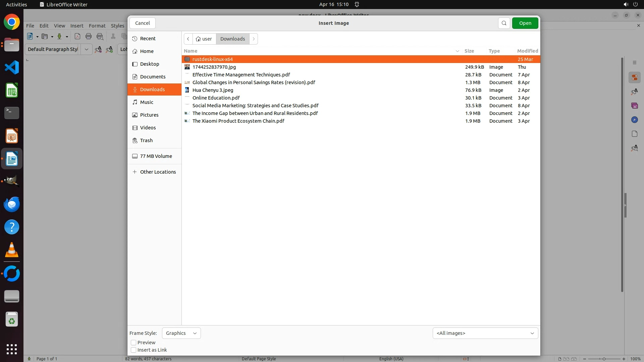Open VLC from the dock
The image size is (644, 362).
coord(12,250)
